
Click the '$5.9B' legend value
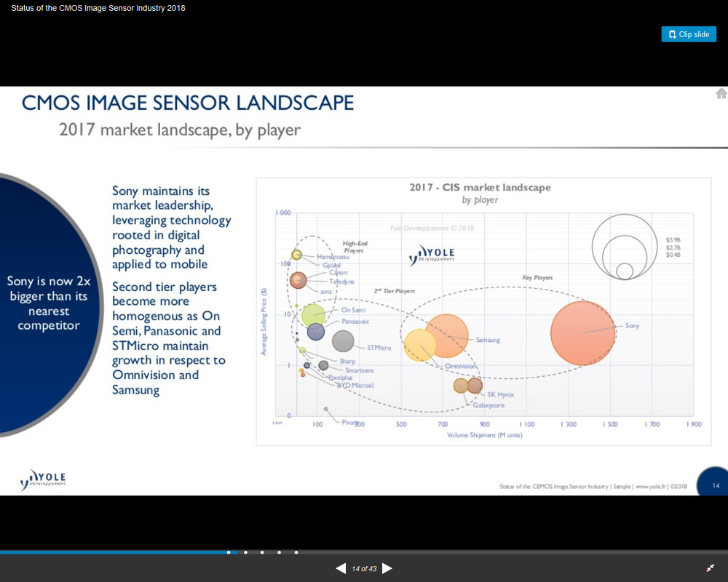(x=673, y=240)
